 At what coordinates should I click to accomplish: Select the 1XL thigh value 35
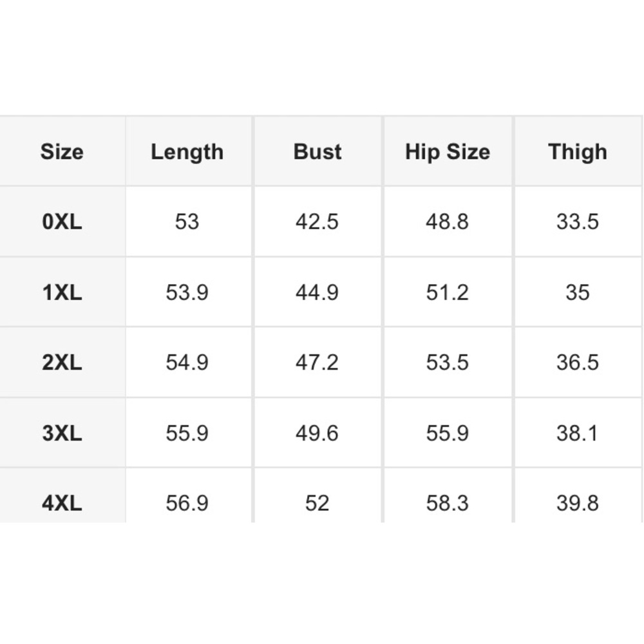click(578, 292)
